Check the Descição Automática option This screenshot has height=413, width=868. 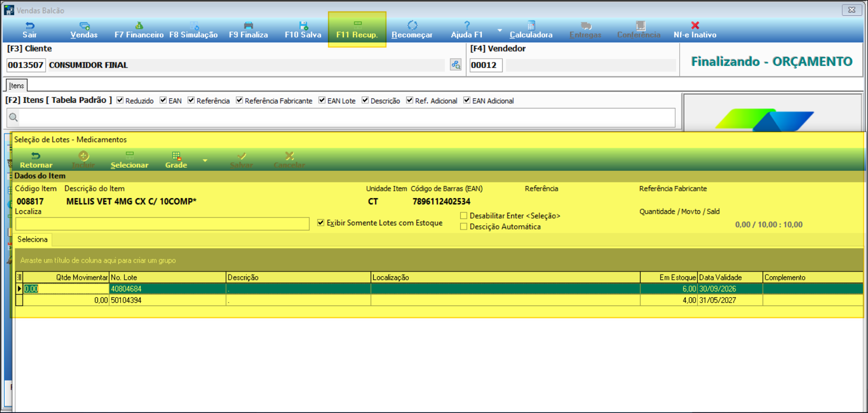click(x=463, y=226)
